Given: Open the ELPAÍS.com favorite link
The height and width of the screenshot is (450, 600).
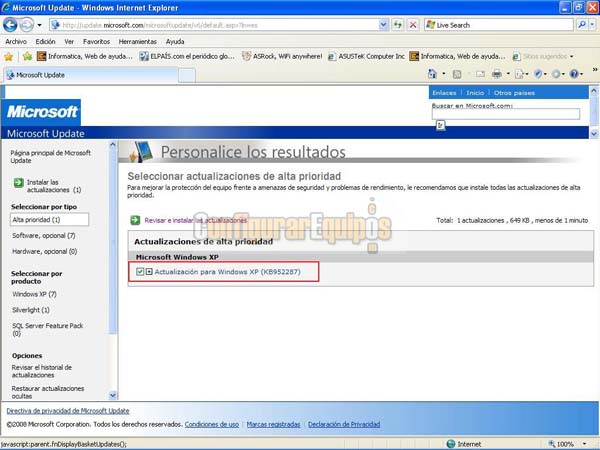Looking at the screenshot, I should point(187,57).
